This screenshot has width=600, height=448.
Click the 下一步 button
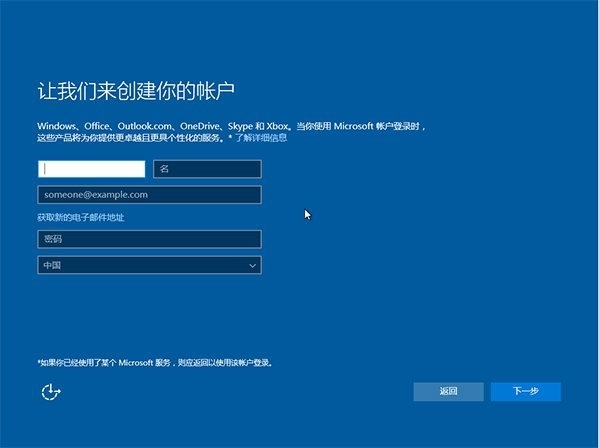[x=525, y=391]
